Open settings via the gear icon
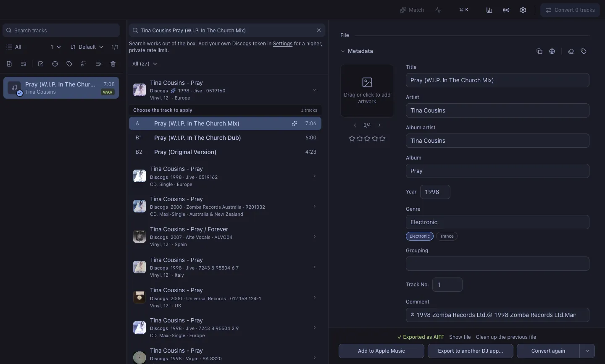The height and width of the screenshot is (364, 605). 523,10
